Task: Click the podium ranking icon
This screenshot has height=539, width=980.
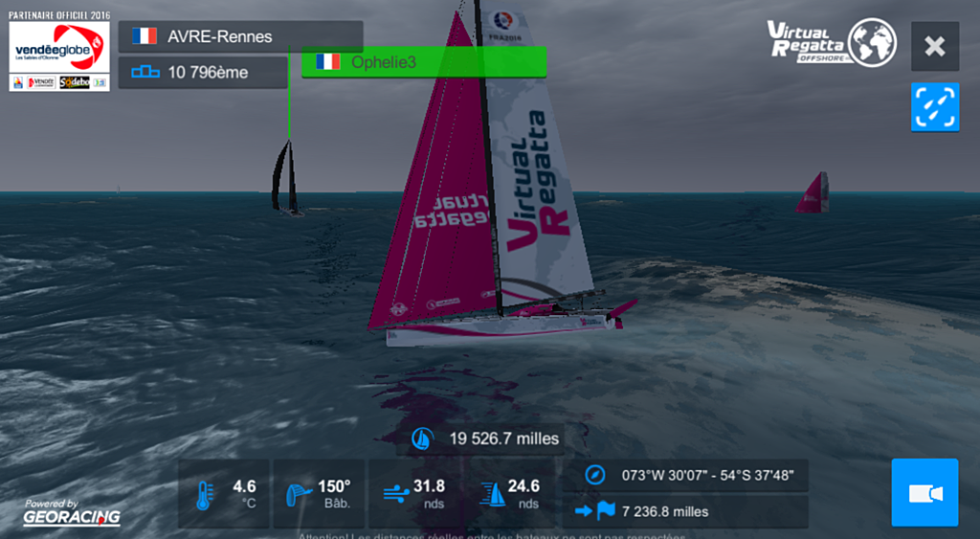Action: click(145, 73)
